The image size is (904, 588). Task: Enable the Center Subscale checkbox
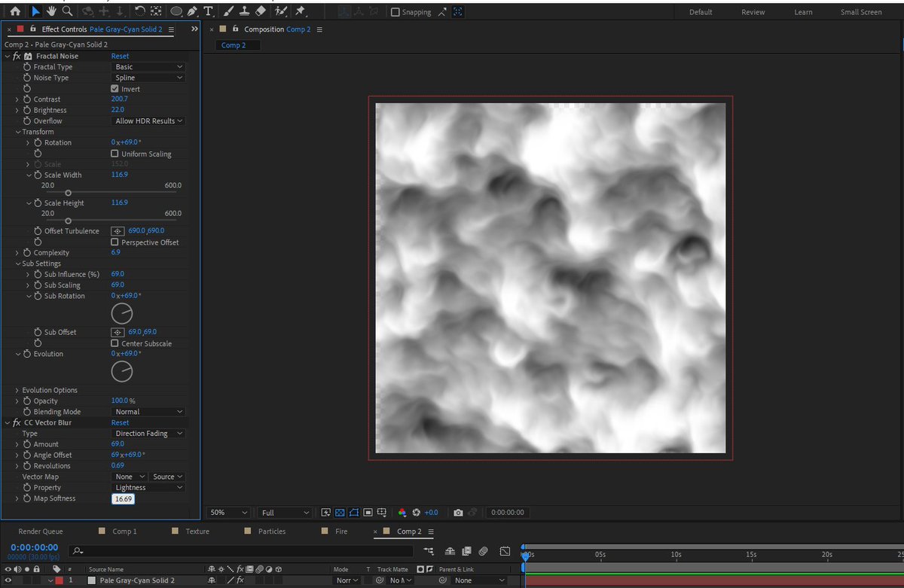click(x=115, y=343)
